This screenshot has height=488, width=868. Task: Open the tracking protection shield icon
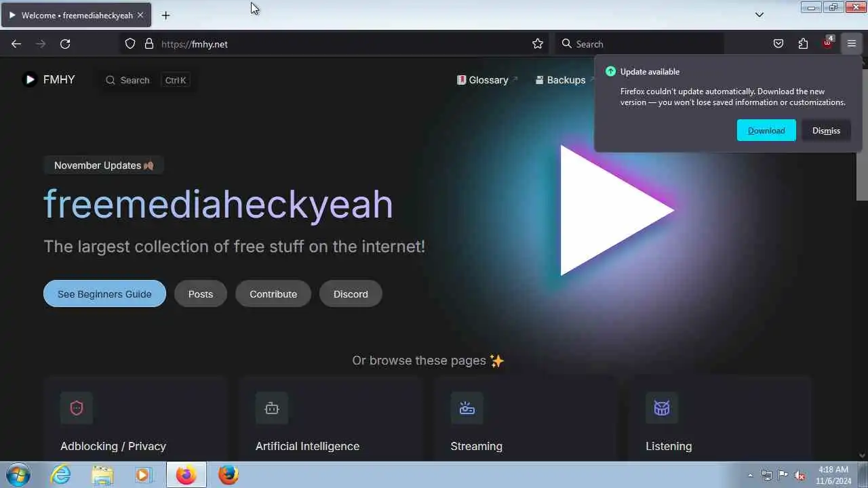[x=130, y=44]
